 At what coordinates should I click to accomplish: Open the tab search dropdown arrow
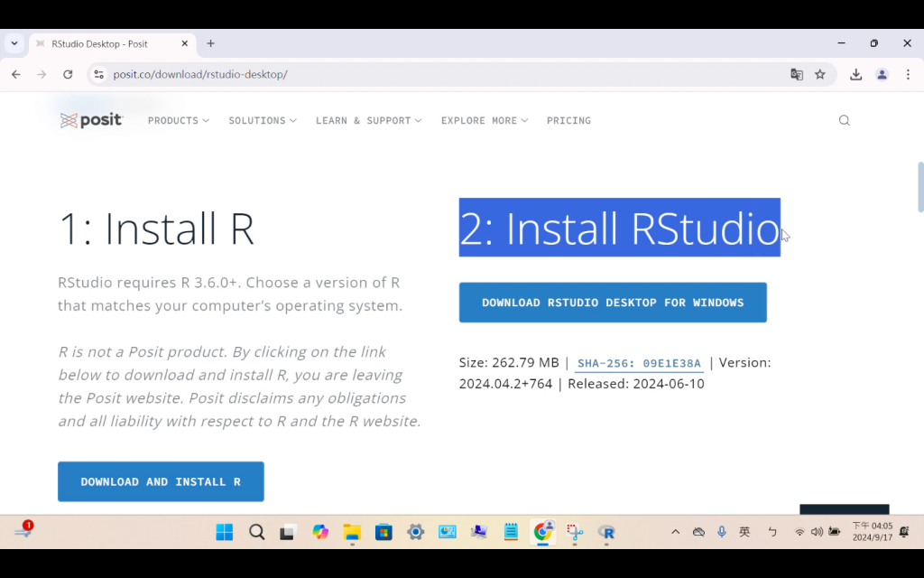[x=14, y=43]
